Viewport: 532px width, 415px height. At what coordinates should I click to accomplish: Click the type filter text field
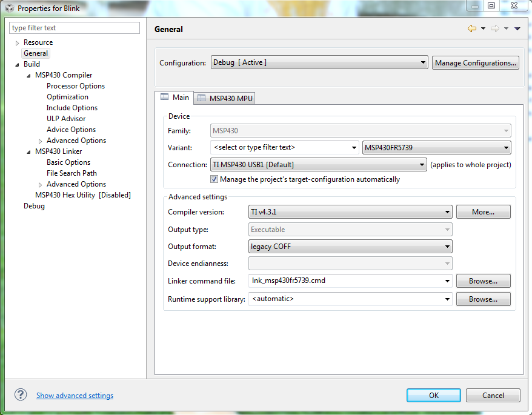[75, 28]
